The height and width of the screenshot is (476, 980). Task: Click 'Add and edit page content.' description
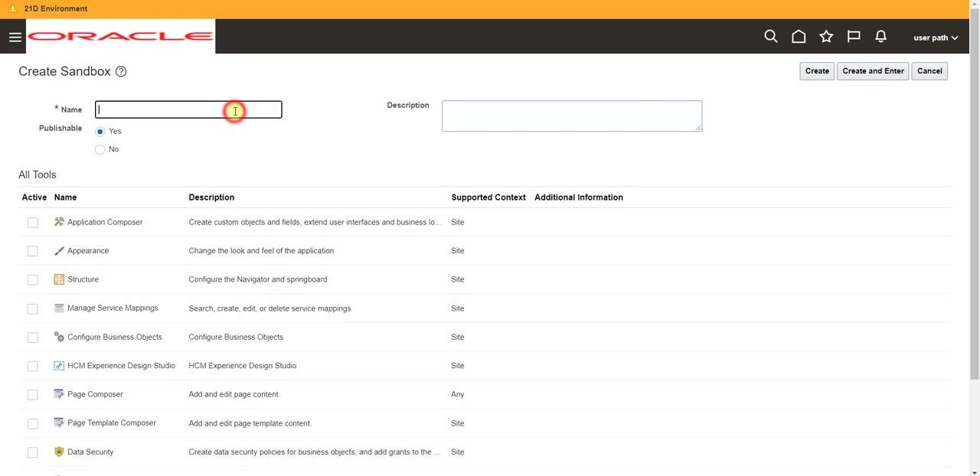(x=234, y=394)
